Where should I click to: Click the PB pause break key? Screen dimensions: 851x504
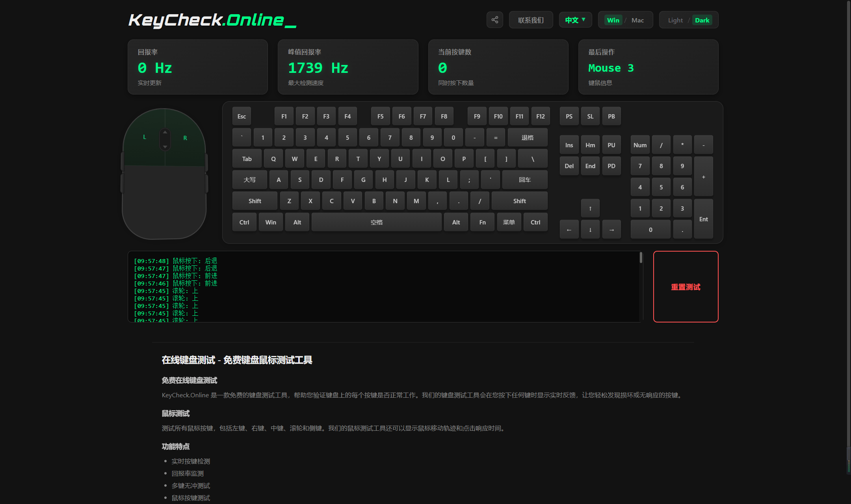pyautogui.click(x=611, y=116)
